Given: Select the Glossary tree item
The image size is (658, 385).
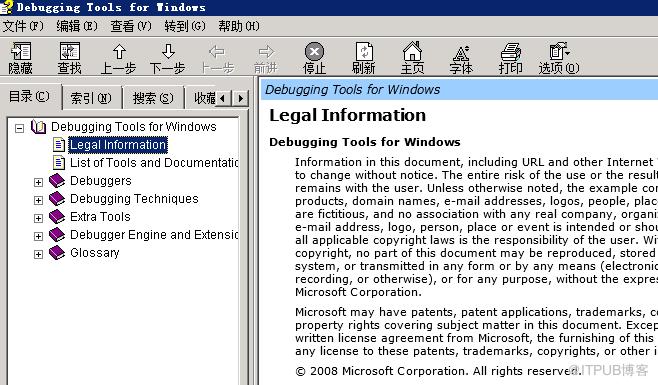Looking at the screenshot, I should tap(95, 253).
